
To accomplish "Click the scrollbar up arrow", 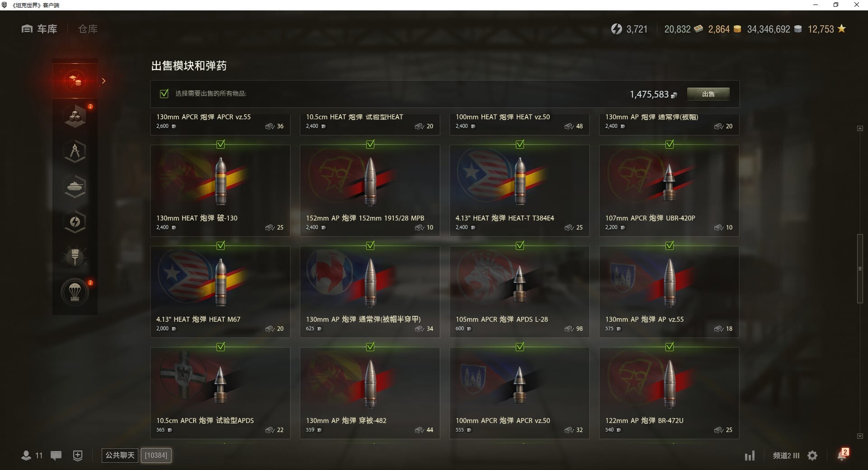I will coord(860,128).
